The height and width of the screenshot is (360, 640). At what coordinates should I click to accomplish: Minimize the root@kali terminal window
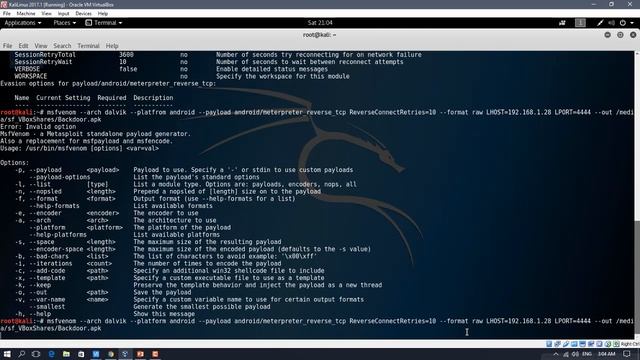(607, 35)
